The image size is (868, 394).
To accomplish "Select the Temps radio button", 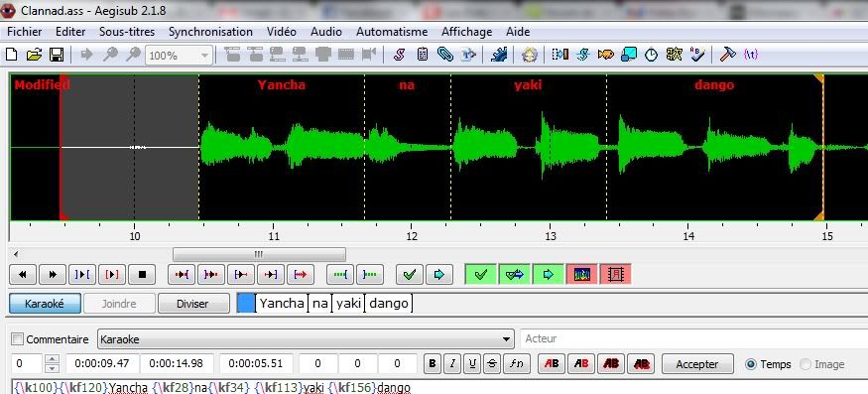I will [x=751, y=364].
